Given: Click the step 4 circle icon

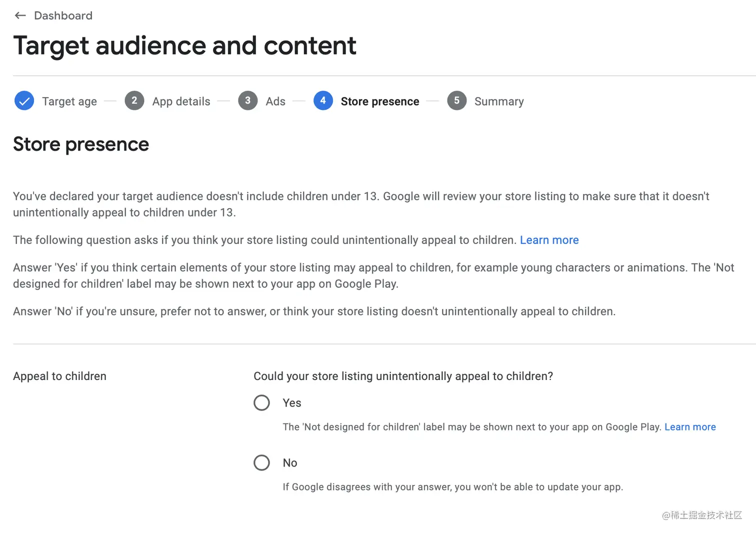Looking at the screenshot, I should pyautogui.click(x=323, y=101).
